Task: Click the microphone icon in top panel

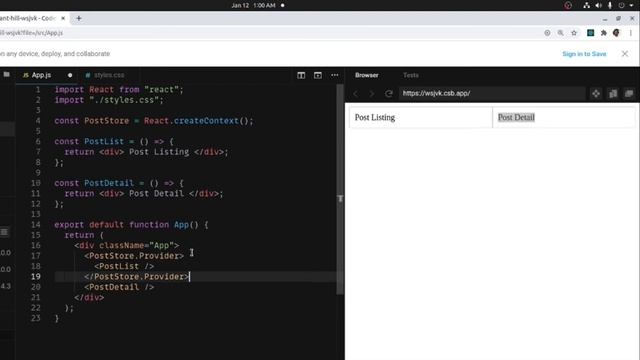Action: click(610, 5)
